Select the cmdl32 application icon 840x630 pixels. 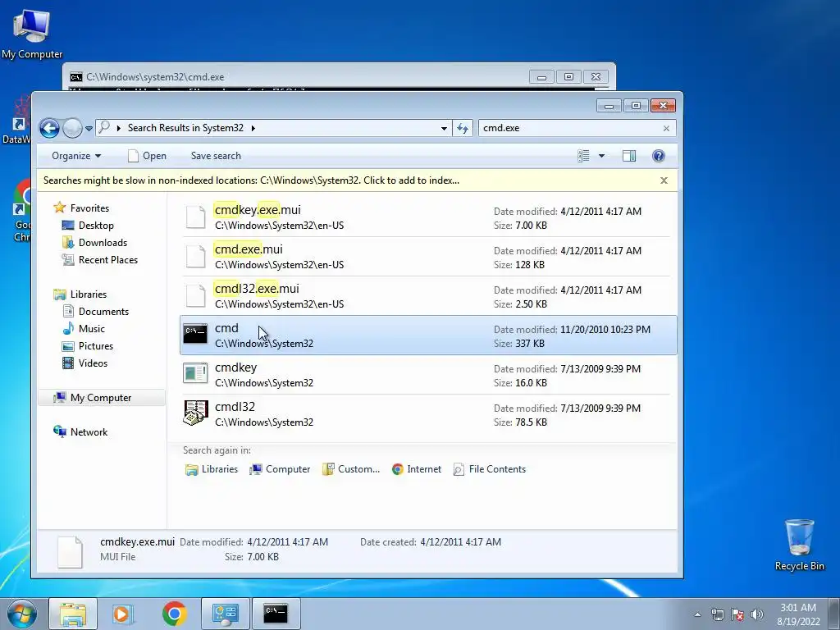click(195, 413)
